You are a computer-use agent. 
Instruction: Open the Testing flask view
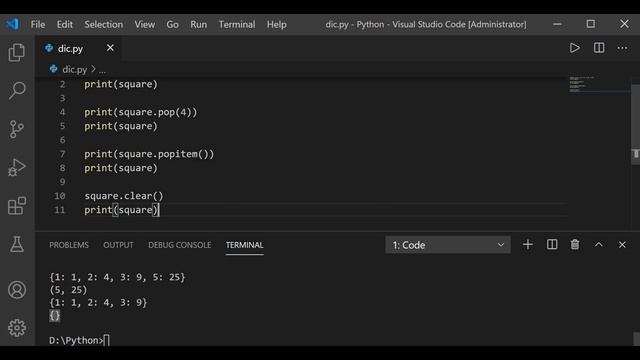tap(17, 244)
